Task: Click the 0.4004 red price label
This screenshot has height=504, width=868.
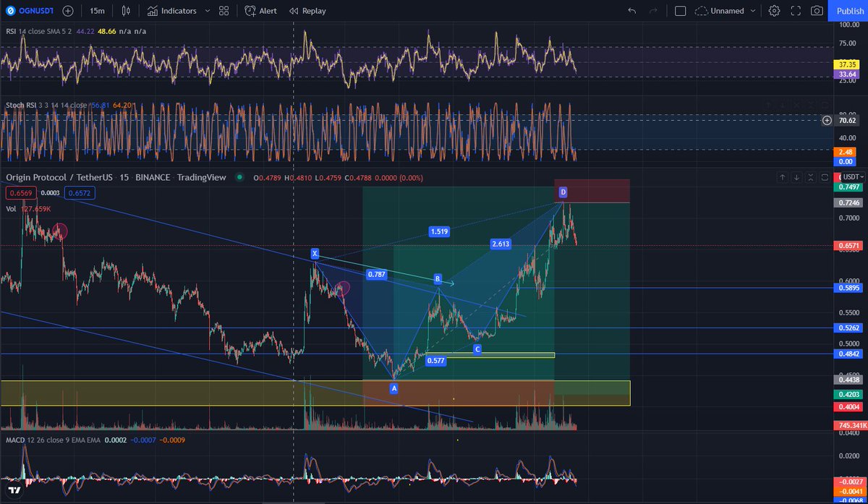Action: point(849,408)
